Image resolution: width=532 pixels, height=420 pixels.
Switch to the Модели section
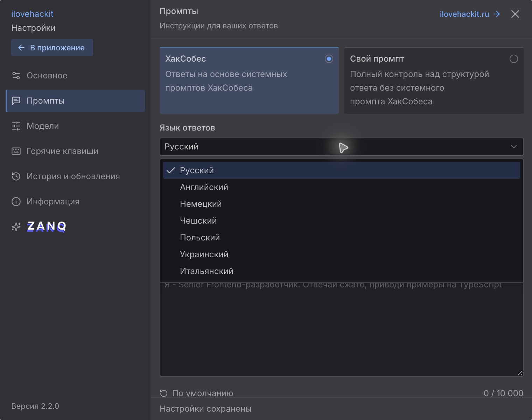point(75,126)
